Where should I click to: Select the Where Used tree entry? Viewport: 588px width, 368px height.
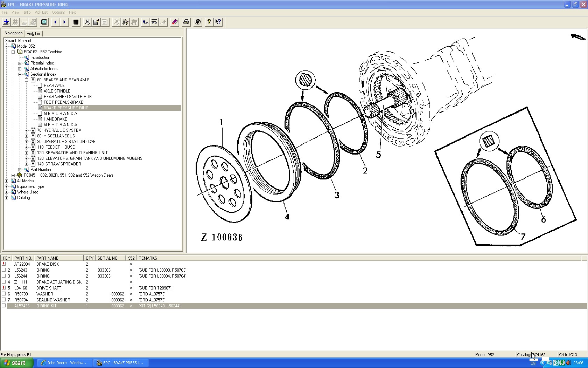(x=28, y=192)
